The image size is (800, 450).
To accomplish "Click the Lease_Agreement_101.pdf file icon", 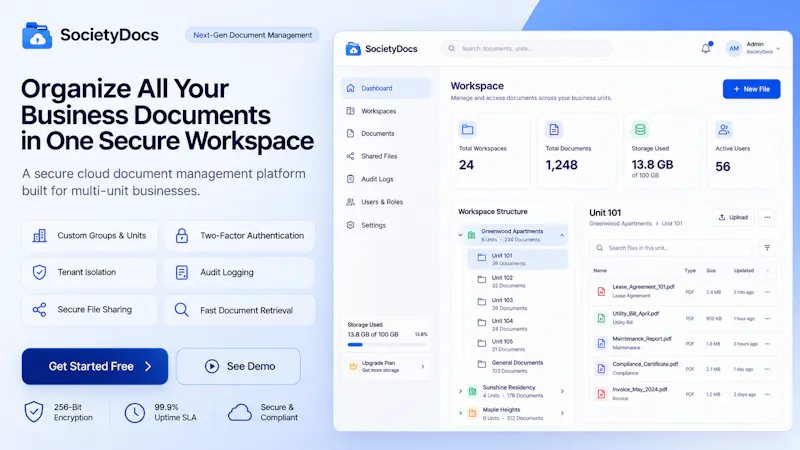I will pyautogui.click(x=602, y=292).
